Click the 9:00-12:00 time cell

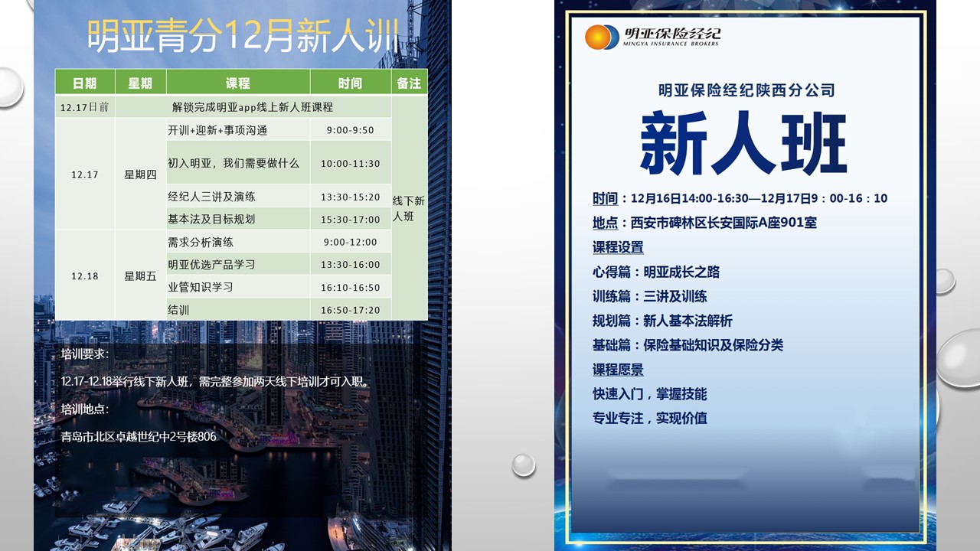tap(351, 242)
